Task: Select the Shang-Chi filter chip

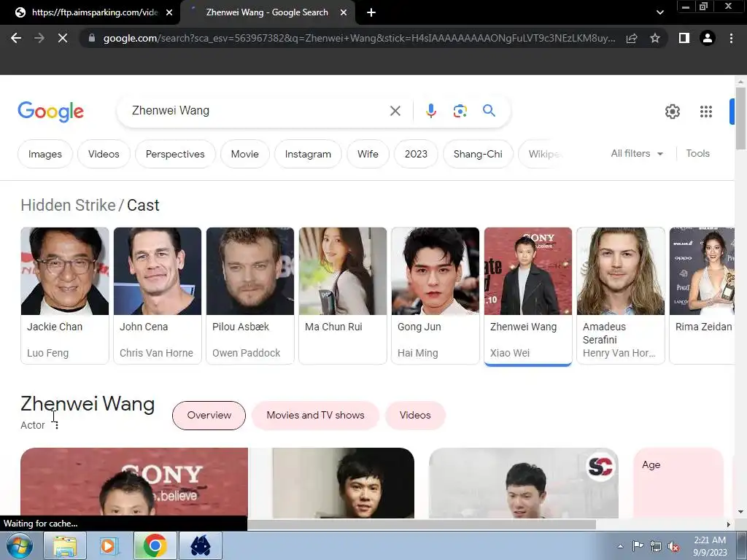Action: [478, 154]
